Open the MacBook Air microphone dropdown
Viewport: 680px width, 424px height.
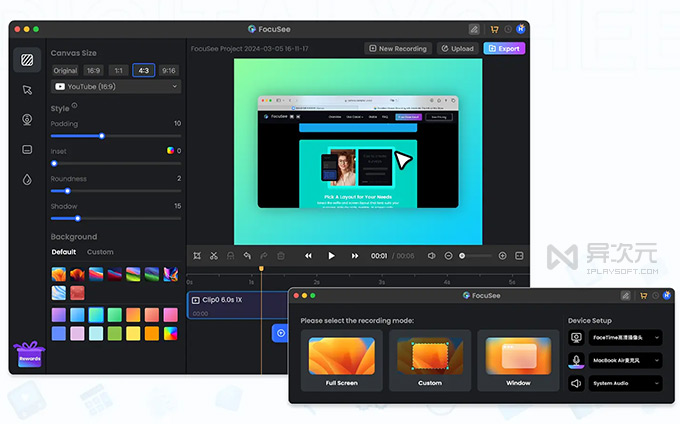coord(625,361)
